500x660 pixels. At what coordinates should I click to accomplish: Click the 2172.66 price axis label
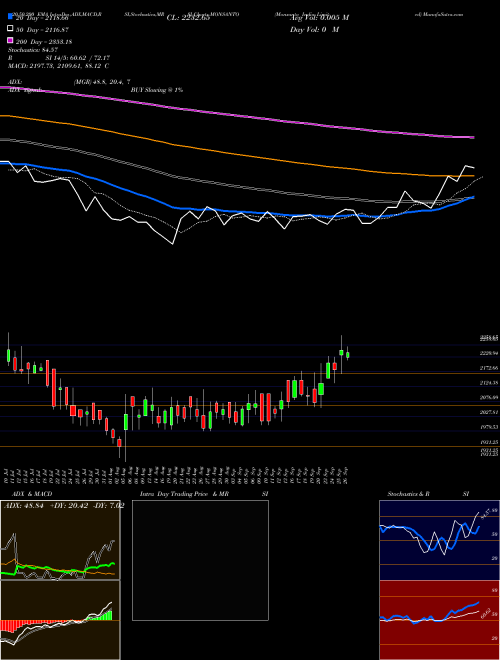(x=489, y=368)
